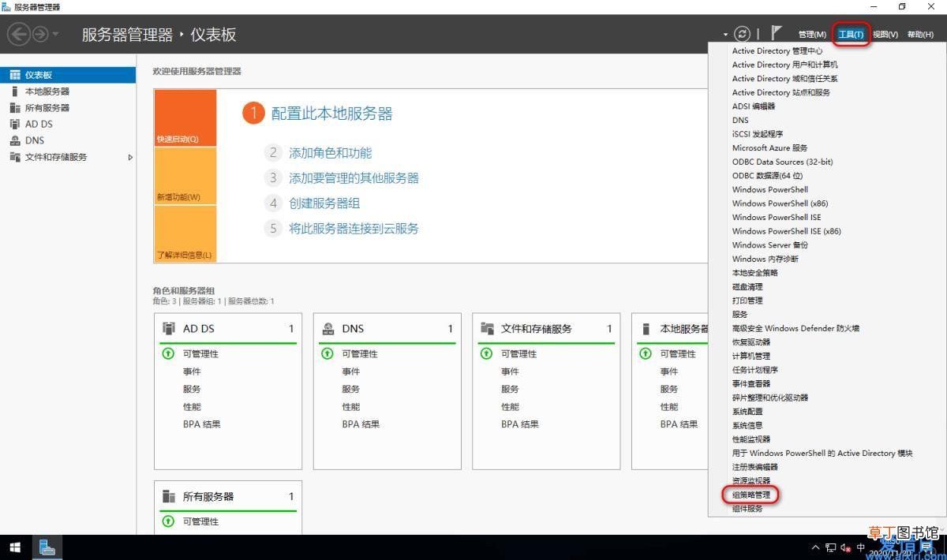
Task: Open the dropdown arrow beside refresh icon
Action: [x=725, y=35]
